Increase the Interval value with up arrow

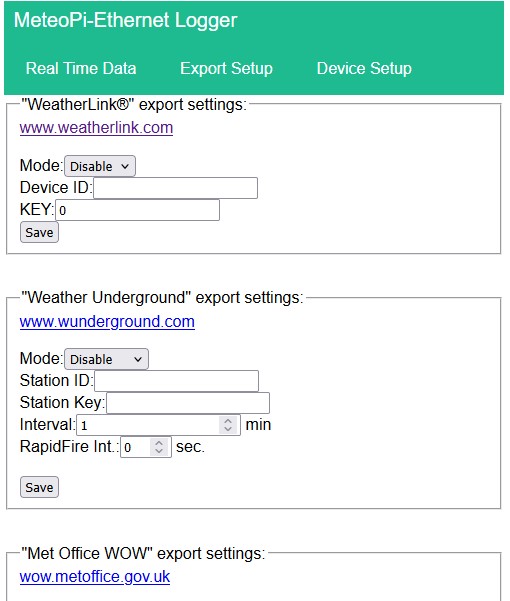coord(228,421)
